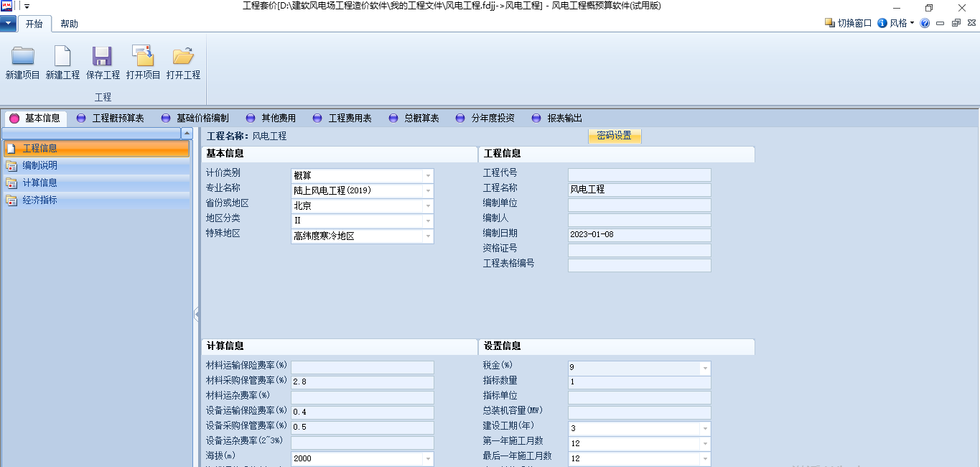
Task: Switch to 其他费用 tab
Action: tap(271, 119)
